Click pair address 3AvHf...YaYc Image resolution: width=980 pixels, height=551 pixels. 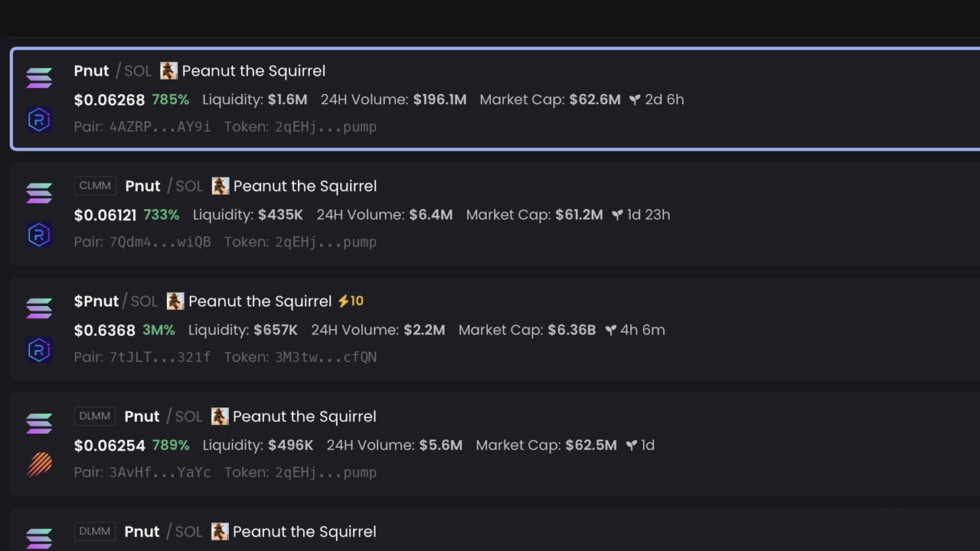[x=159, y=473]
